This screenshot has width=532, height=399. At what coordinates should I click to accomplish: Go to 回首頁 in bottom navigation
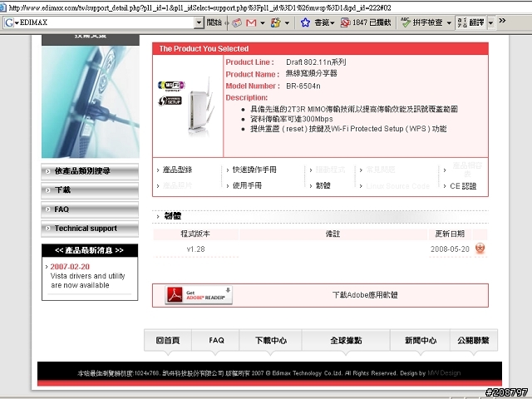point(168,340)
